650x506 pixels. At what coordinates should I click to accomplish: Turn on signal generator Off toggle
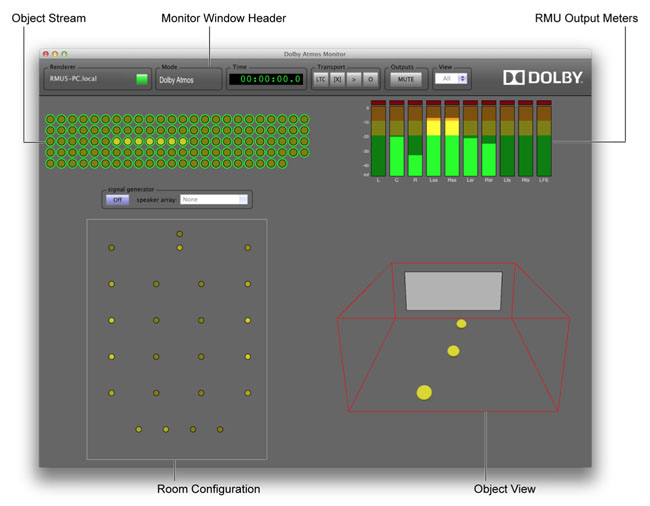117,200
